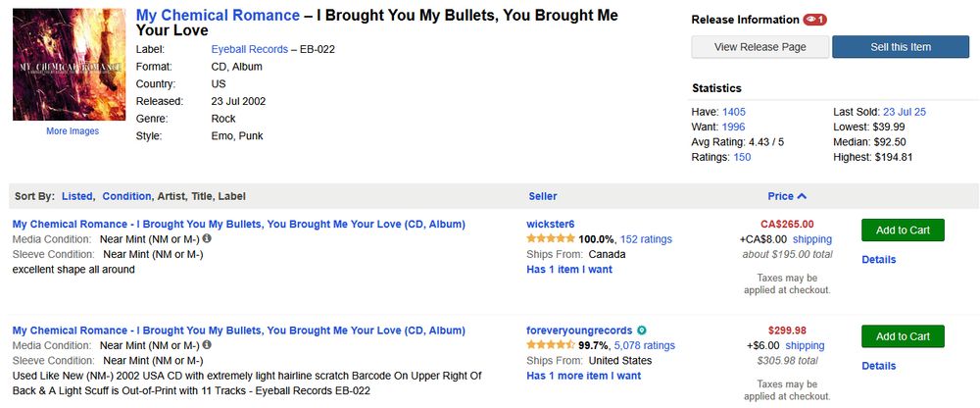Viewport: 980px width, 408px height.
Task: Click foreveryoungrecords' star rating icons
Action: 551,345
